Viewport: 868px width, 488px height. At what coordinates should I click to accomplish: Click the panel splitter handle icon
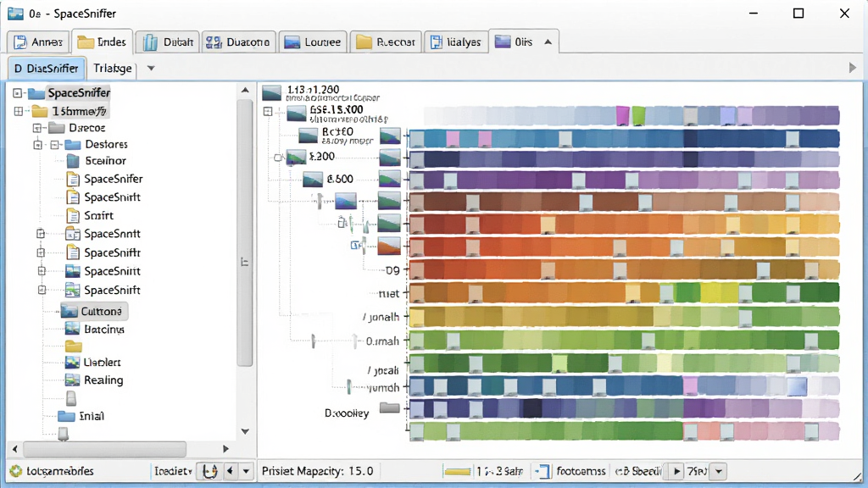coord(245,263)
